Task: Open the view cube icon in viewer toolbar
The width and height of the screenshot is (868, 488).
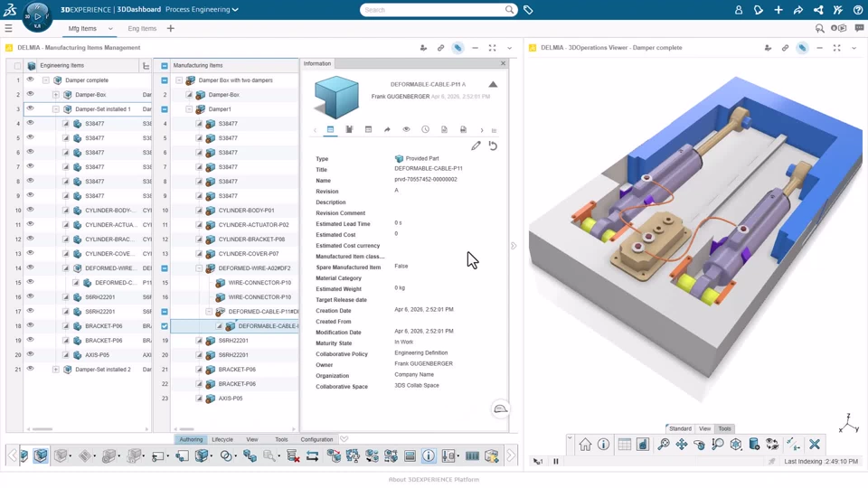Action: (736, 445)
